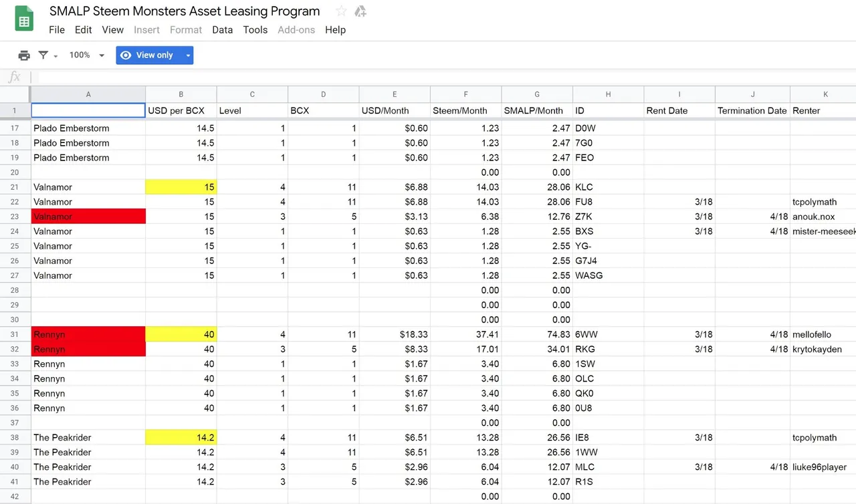Click the select-all corner box of grid

coord(15,94)
